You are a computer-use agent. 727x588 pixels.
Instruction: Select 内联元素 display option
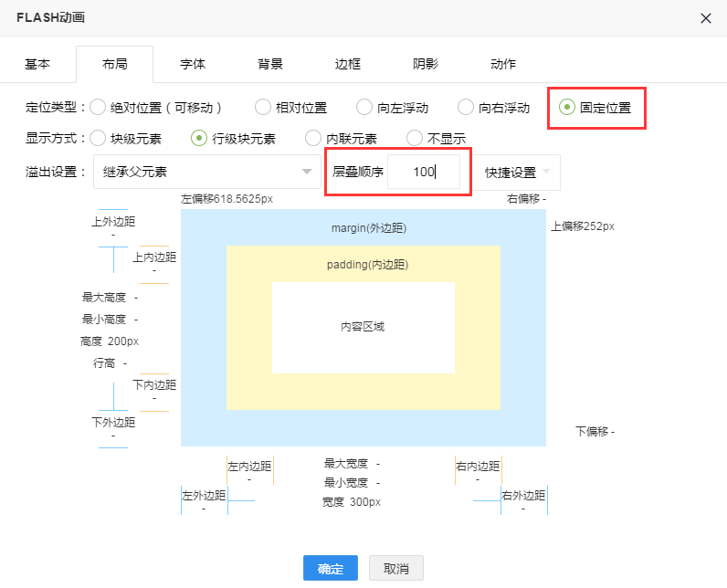pyautogui.click(x=313, y=139)
